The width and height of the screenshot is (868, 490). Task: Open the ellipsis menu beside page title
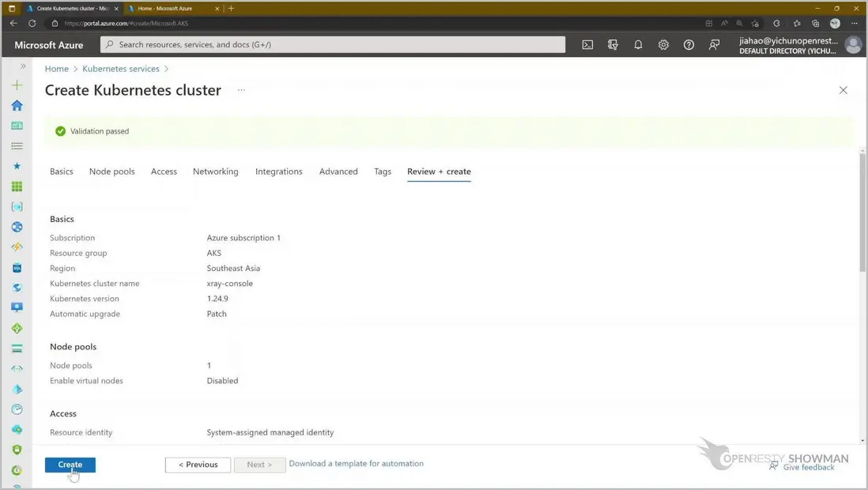[x=241, y=89]
